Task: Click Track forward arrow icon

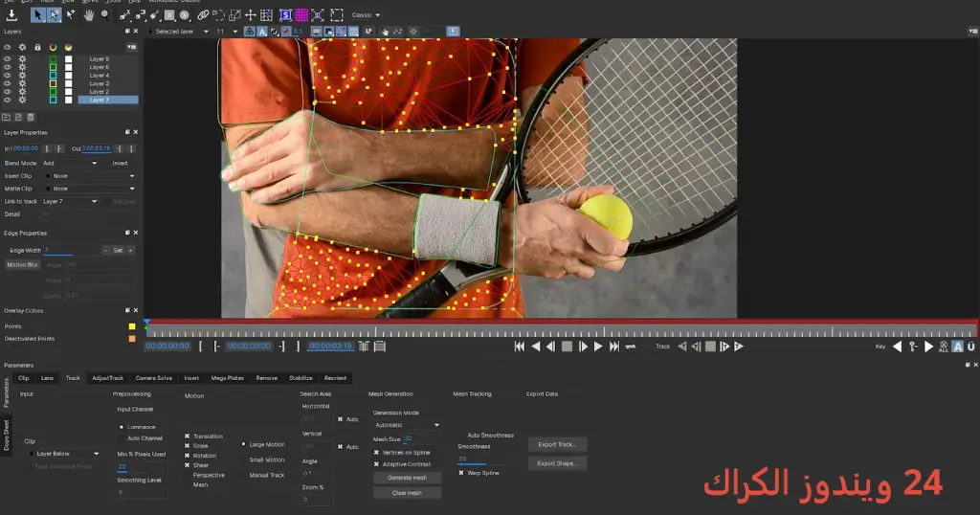Action: pos(739,347)
